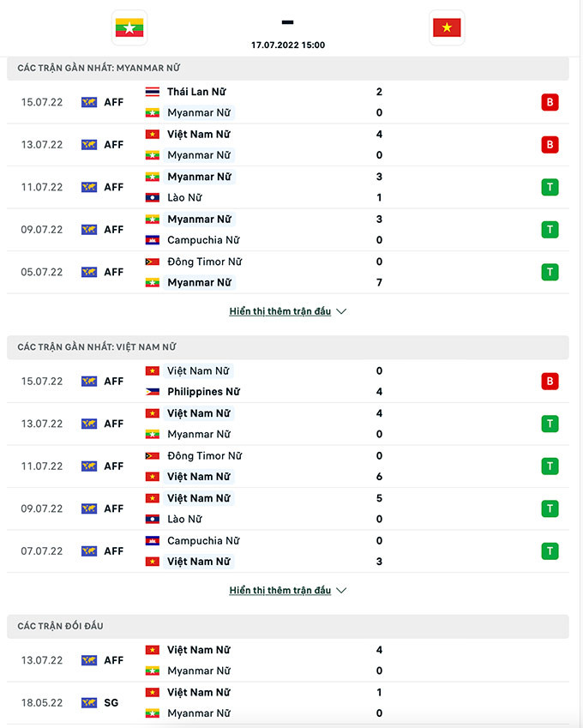Select the "Các trận gần nhất: Việt Nam Nữ" header

pos(97,346)
